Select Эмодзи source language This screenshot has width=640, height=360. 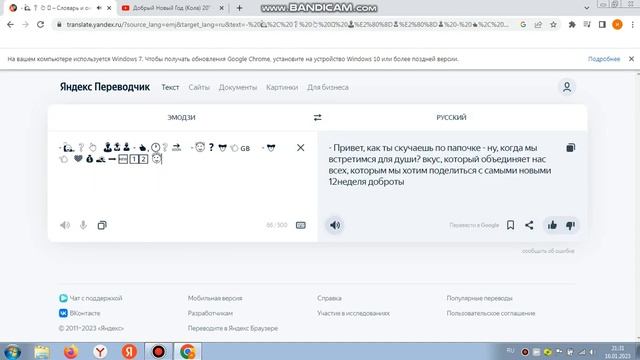[x=181, y=118]
